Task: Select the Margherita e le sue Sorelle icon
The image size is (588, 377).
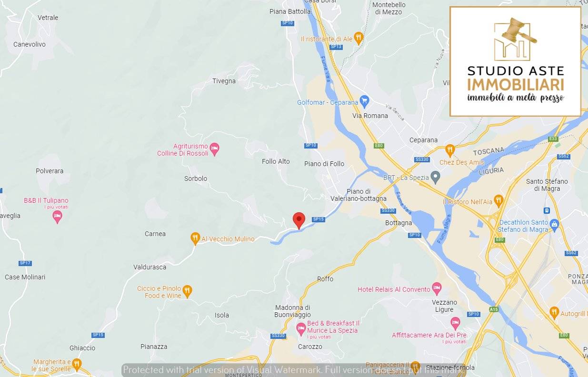Action: [77, 364]
